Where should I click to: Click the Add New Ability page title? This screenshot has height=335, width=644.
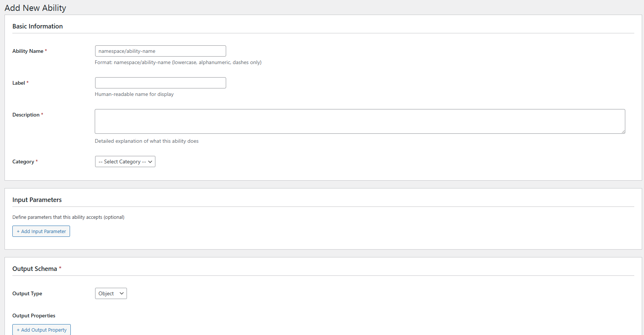click(x=35, y=8)
